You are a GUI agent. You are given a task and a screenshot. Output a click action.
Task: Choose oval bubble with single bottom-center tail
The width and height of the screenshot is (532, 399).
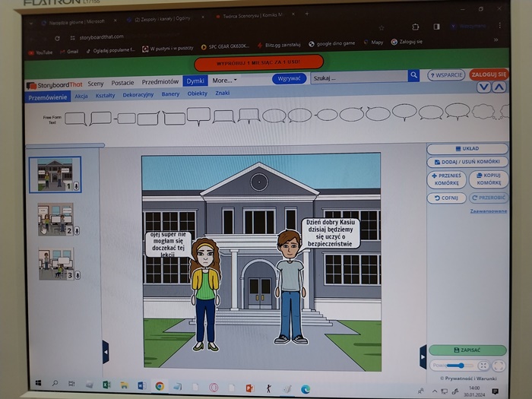pyautogui.click(x=404, y=112)
